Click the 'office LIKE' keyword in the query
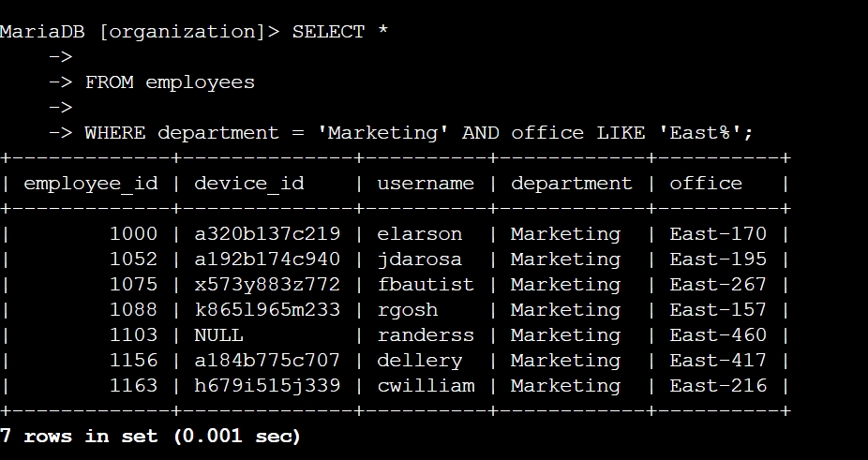 coord(578,133)
